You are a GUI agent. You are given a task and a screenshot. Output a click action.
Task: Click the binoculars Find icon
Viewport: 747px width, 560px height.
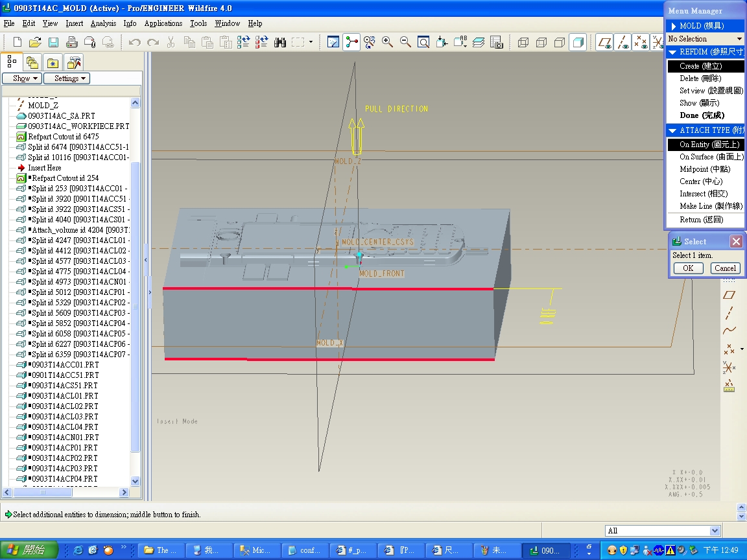(280, 42)
